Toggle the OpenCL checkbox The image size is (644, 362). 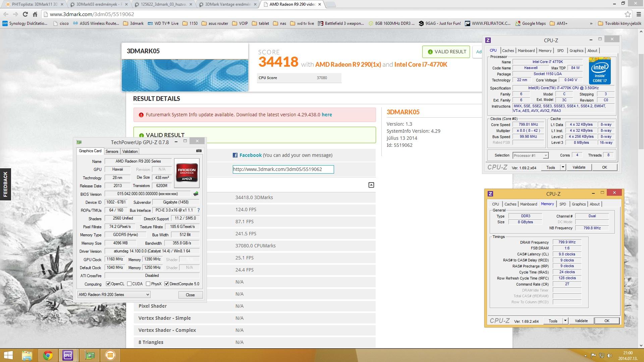pyautogui.click(x=108, y=284)
